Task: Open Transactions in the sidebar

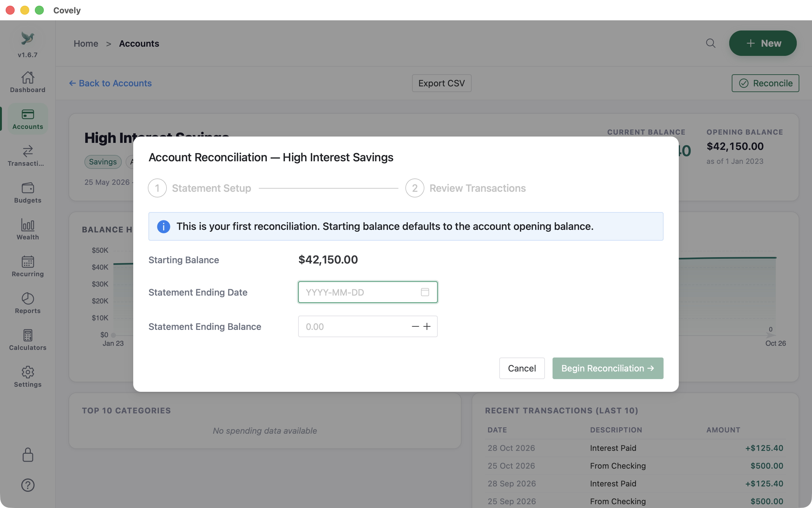Action: (28, 156)
